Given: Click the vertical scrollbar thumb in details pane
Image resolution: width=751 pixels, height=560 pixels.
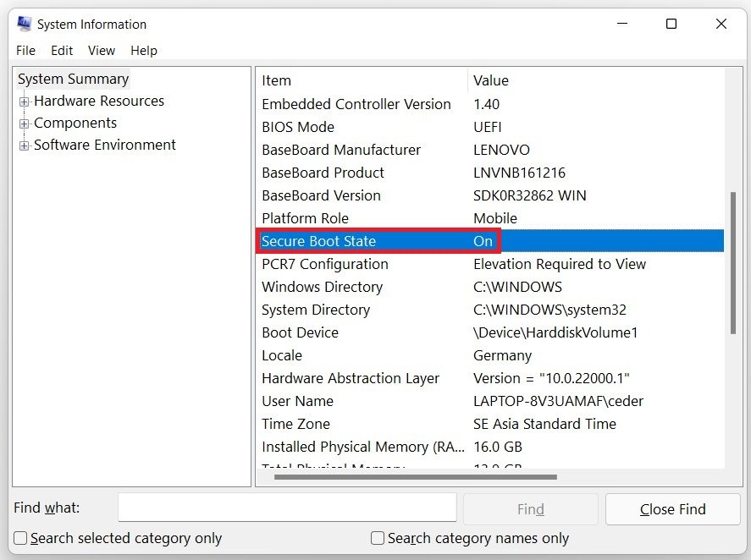Looking at the screenshot, I should pos(732,262).
